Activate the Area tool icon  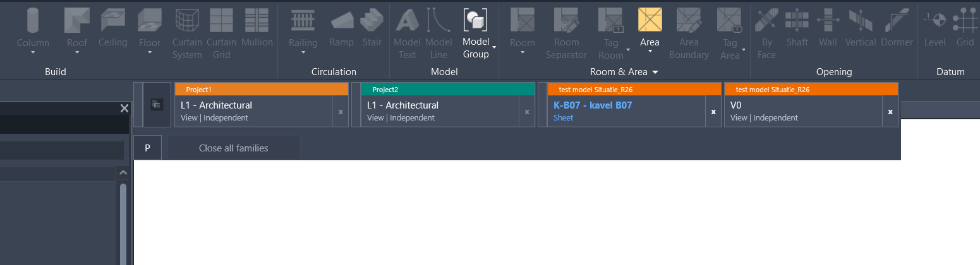(x=650, y=21)
